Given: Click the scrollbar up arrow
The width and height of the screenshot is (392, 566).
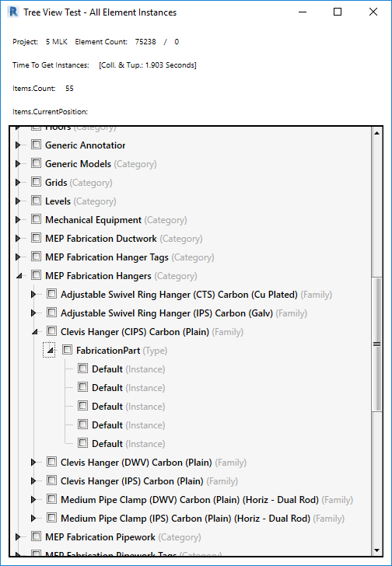Looking at the screenshot, I should pyautogui.click(x=376, y=133).
